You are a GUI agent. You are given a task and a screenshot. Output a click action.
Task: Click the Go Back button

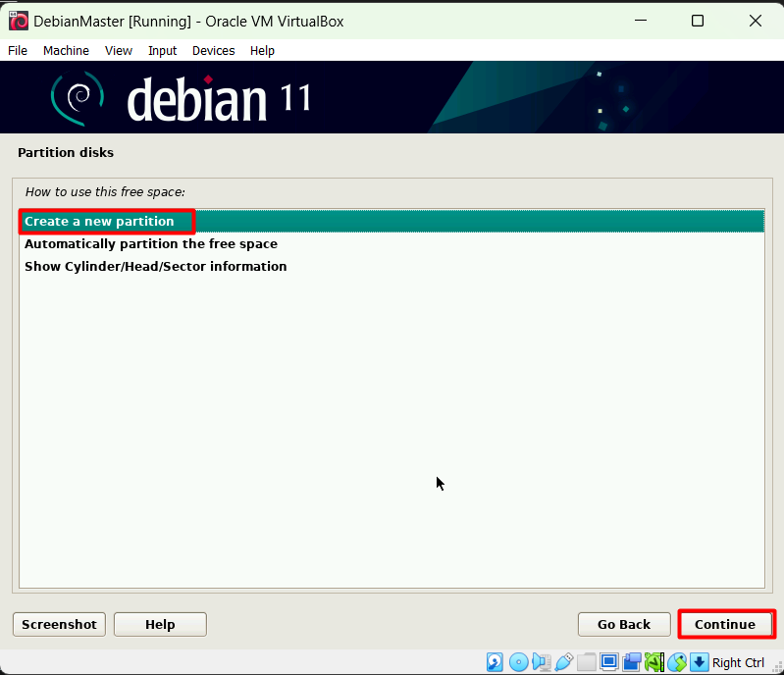pyautogui.click(x=624, y=624)
